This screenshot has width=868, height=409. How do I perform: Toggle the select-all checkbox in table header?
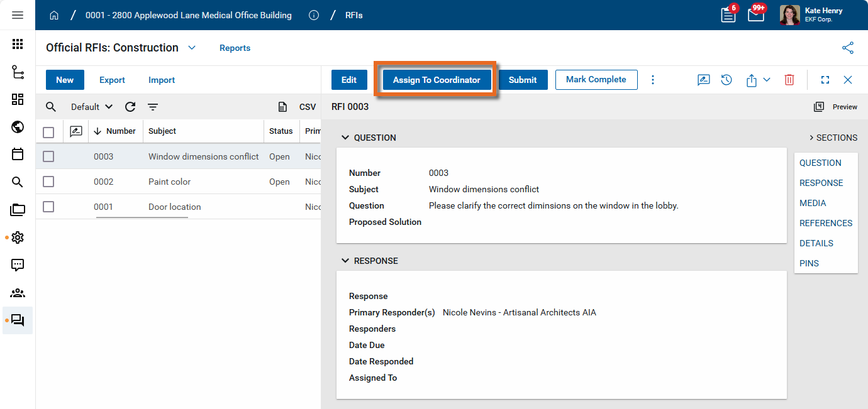(x=48, y=132)
